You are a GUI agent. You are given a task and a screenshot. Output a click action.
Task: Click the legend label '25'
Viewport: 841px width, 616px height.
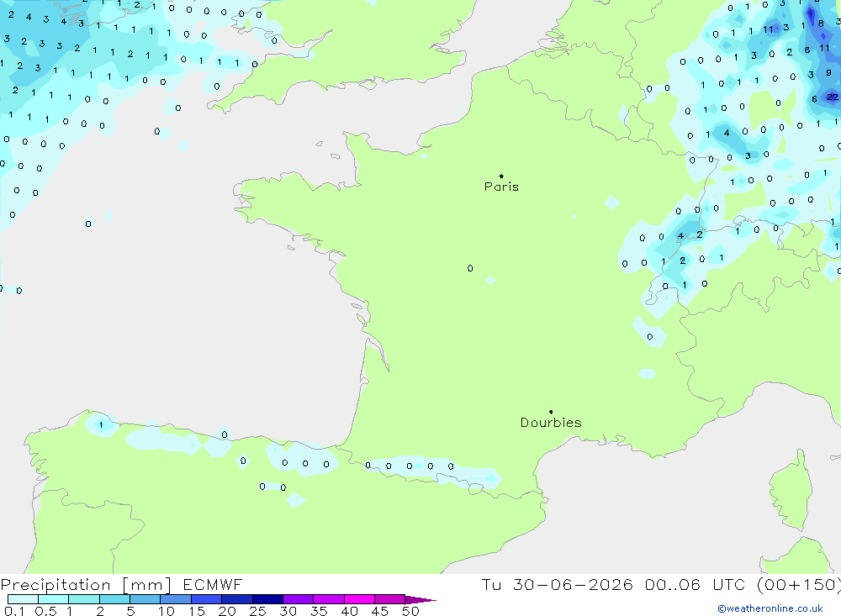[257, 611]
